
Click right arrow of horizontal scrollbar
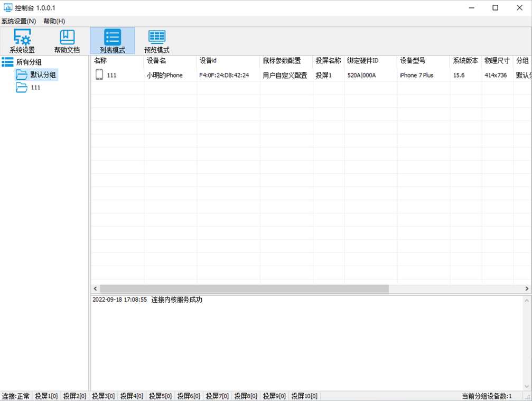(x=527, y=289)
